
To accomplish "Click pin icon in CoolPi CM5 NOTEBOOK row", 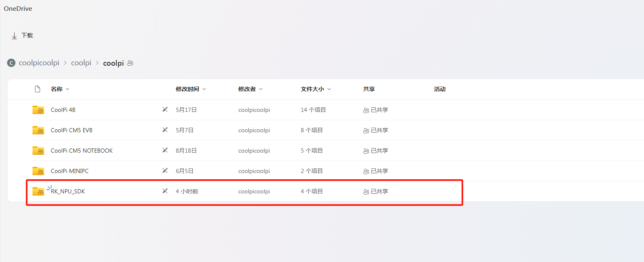I will pos(165,151).
